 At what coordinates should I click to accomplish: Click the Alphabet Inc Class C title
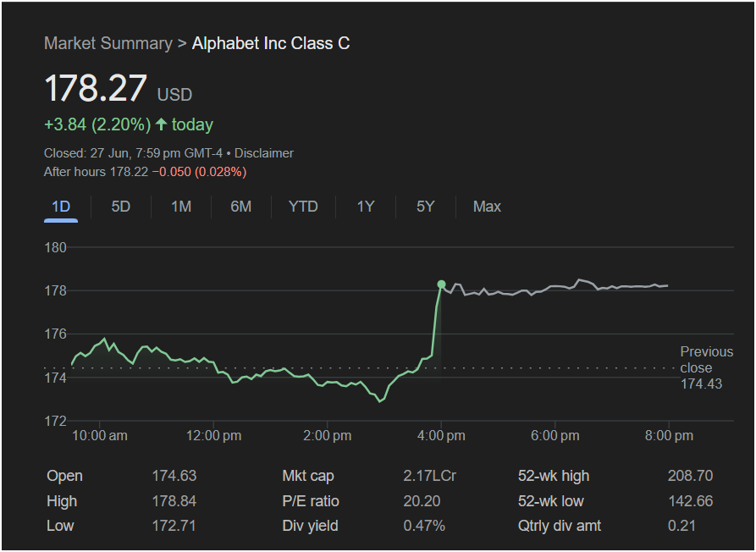click(271, 43)
